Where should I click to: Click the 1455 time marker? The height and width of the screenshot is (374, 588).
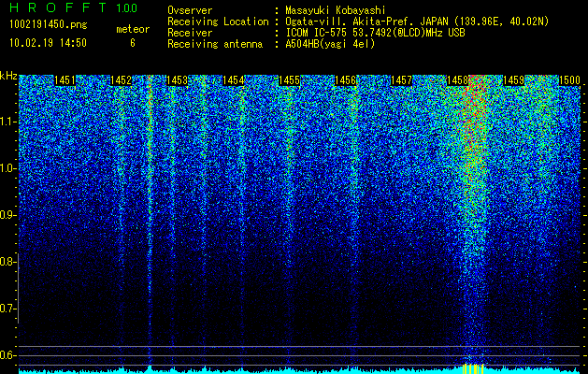click(290, 80)
